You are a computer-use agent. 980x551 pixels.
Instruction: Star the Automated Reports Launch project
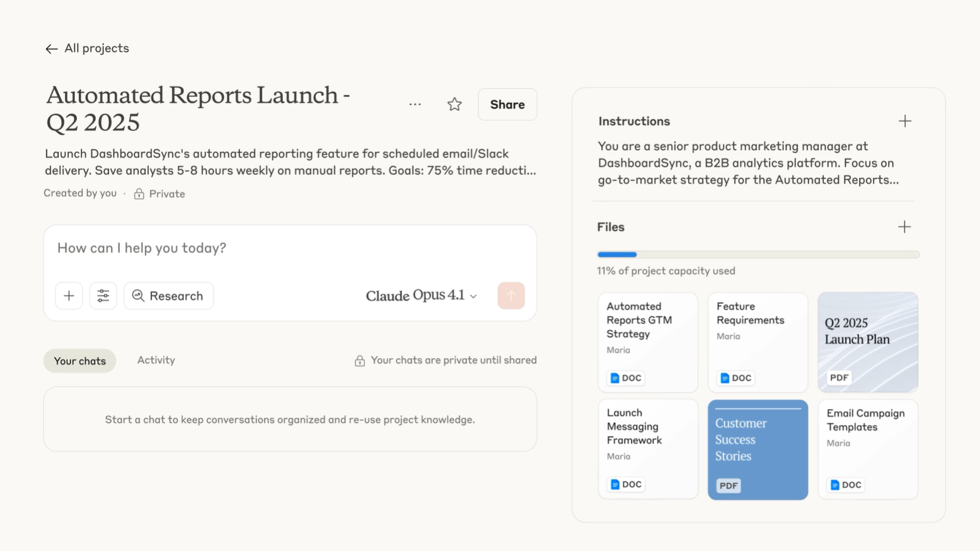pos(454,104)
